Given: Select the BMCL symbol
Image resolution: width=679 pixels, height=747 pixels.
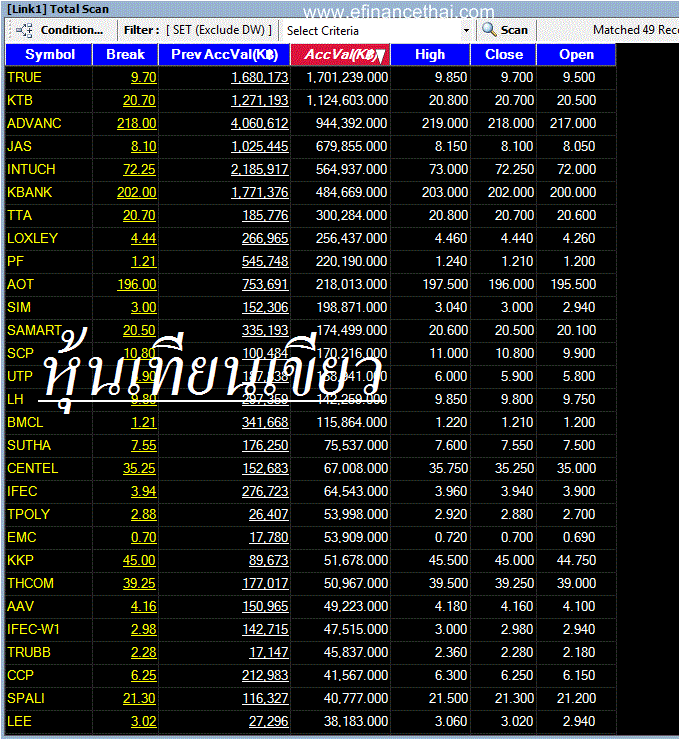Looking at the screenshot, I should [x=25, y=422].
